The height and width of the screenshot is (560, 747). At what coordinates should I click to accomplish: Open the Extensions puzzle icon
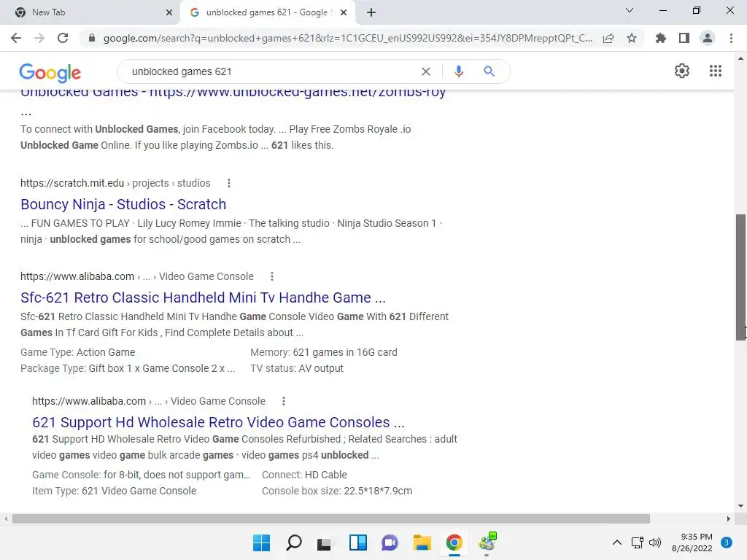point(661,38)
